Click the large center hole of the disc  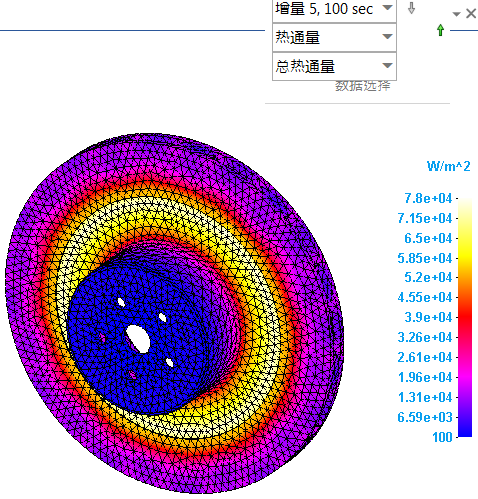click(x=139, y=339)
